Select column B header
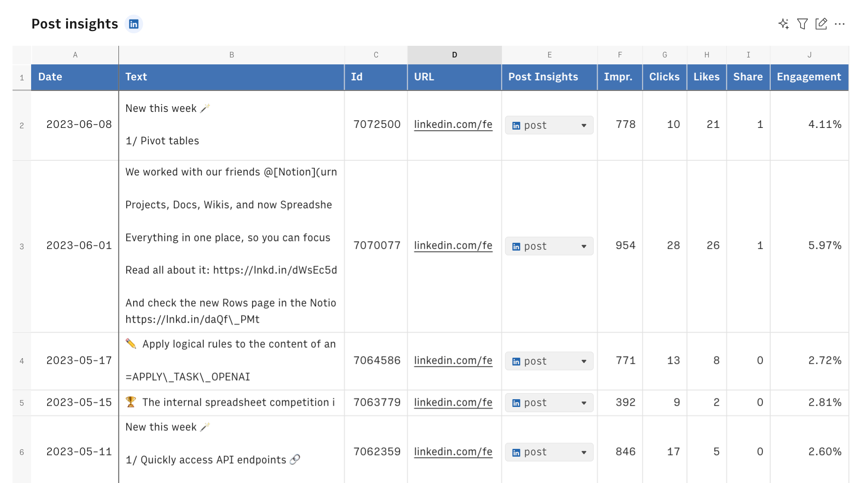Image resolution: width=868 pixels, height=483 pixels. pyautogui.click(x=232, y=55)
